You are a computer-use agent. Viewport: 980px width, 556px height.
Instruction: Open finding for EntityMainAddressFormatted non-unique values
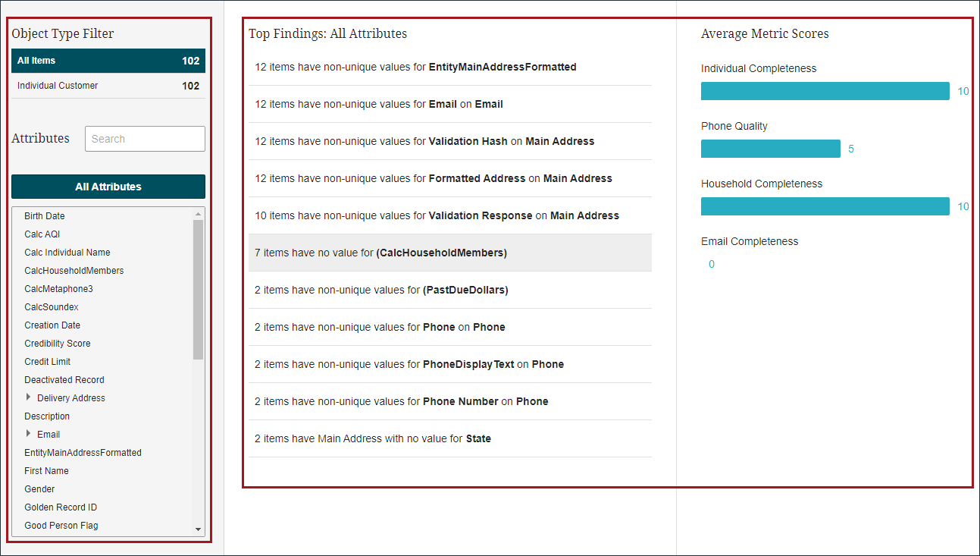[415, 67]
